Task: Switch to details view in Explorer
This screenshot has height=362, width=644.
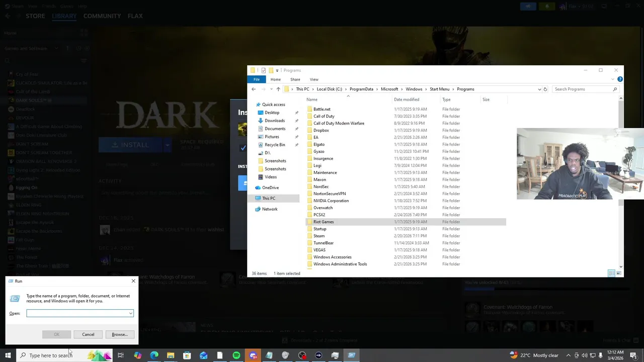Action: [611, 273]
